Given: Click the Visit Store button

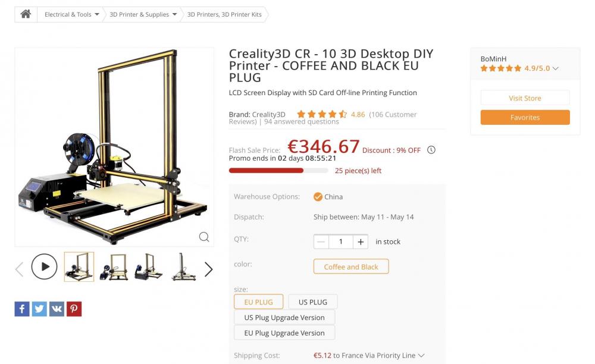Looking at the screenshot, I should pyautogui.click(x=525, y=98).
